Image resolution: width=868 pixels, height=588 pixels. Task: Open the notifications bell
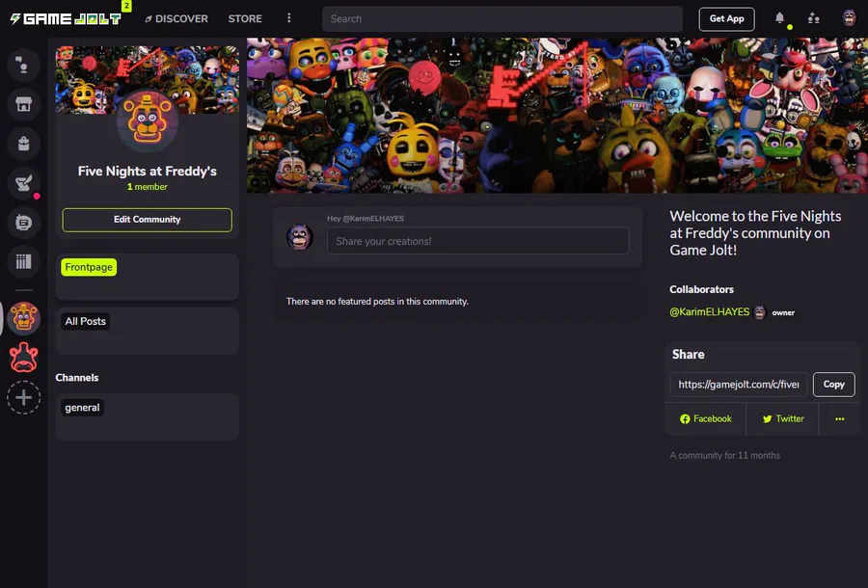coord(780,18)
